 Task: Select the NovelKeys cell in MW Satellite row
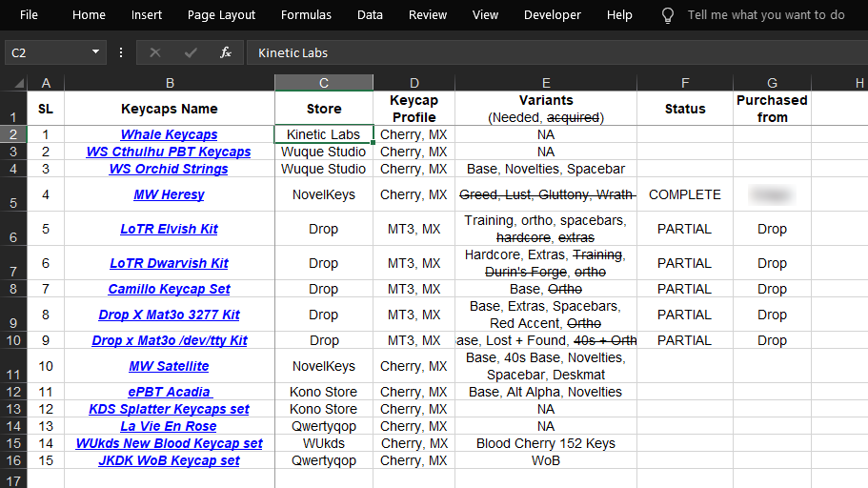click(324, 366)
